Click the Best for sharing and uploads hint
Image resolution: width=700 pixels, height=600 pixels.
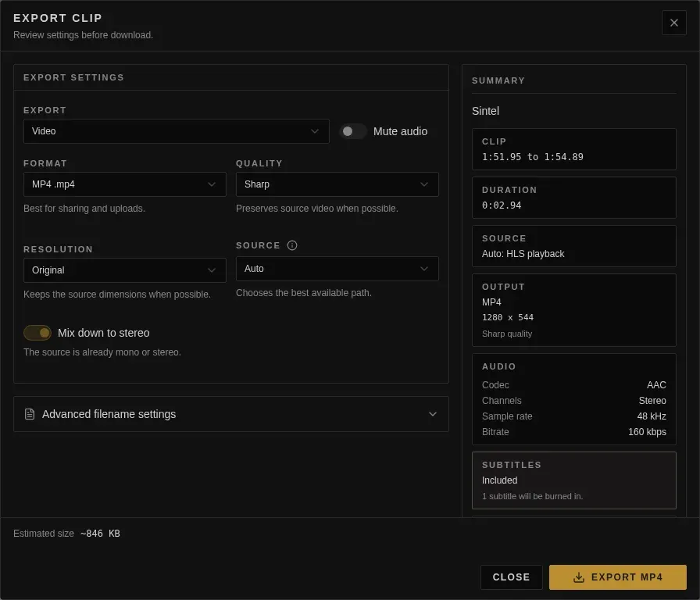(x=84, y=209)
